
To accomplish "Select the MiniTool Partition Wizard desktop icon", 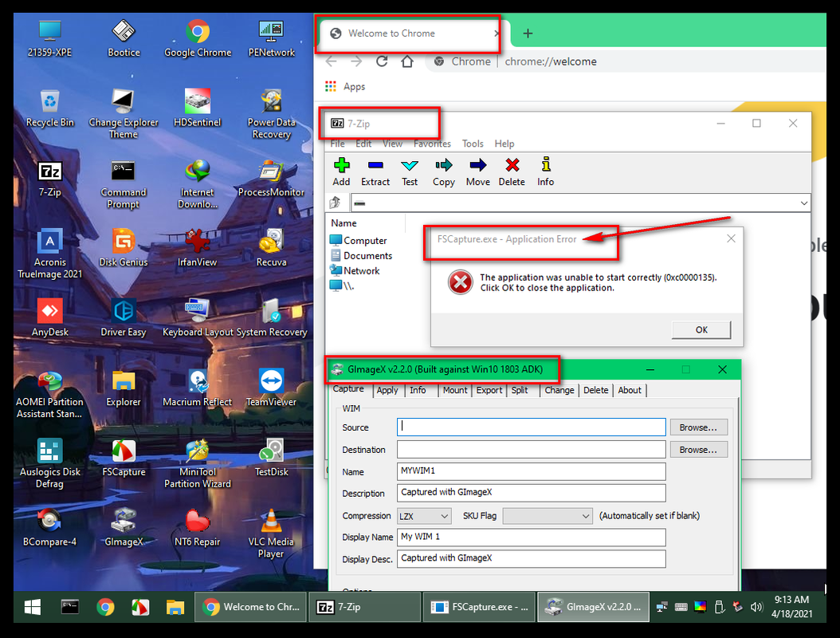I will tap(197, 463).
